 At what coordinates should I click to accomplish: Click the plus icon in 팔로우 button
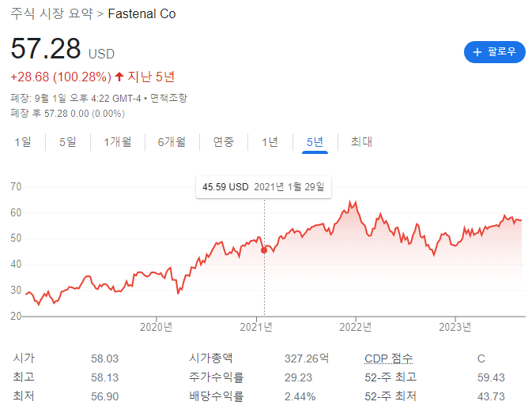(x=477, y=52)
